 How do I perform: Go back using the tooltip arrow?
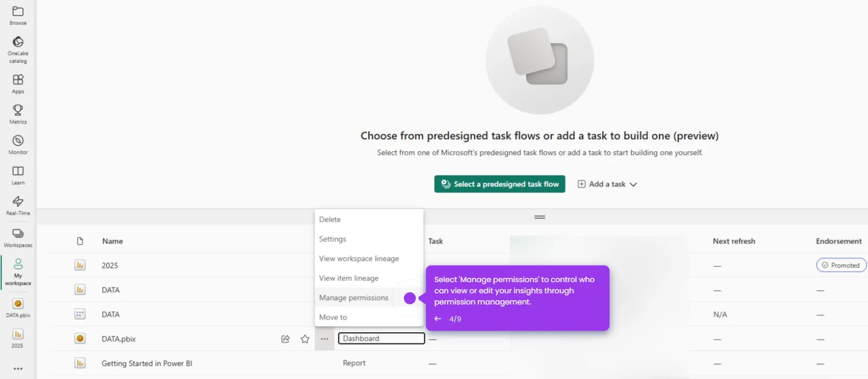[x=438, y=319]
